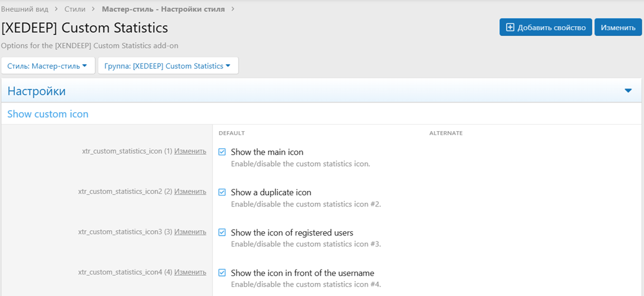
Task: Click the Show custom icon heading
Action: (47, 114)
